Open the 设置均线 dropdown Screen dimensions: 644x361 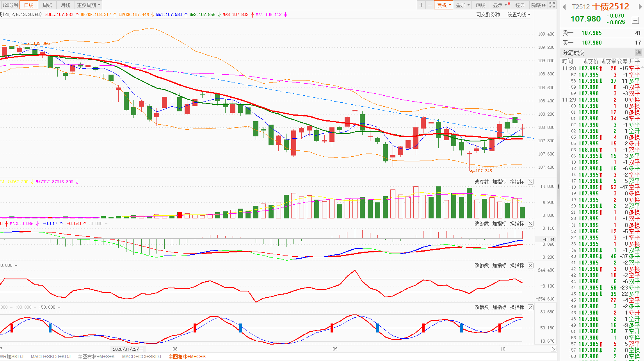coord(519,14)
